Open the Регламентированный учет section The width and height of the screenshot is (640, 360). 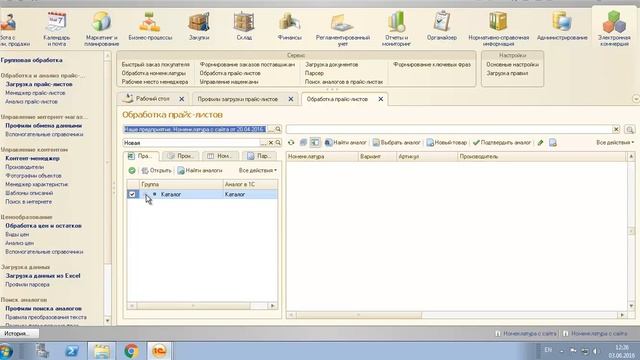343,29
